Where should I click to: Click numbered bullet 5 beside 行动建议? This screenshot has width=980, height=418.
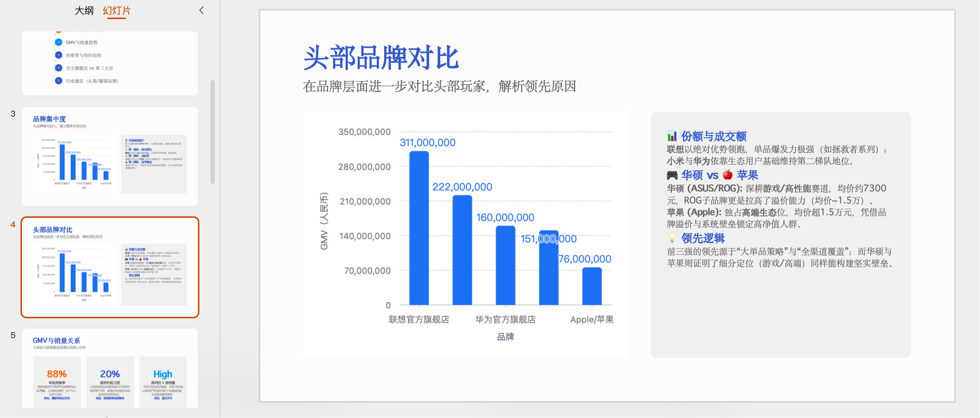tap(59, 81)
